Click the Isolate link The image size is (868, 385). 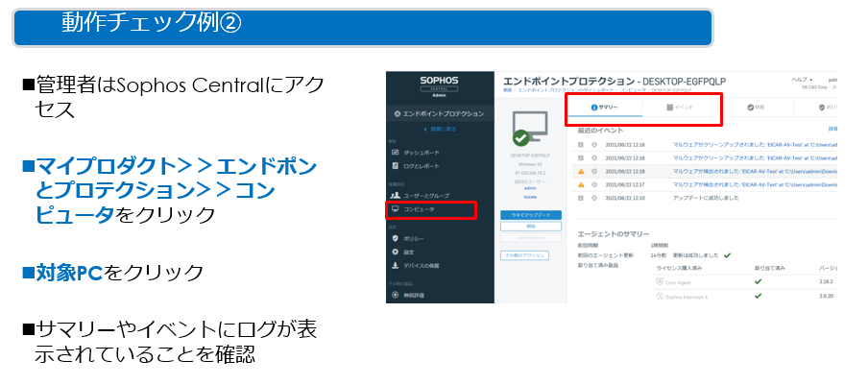tap(530, 197)
